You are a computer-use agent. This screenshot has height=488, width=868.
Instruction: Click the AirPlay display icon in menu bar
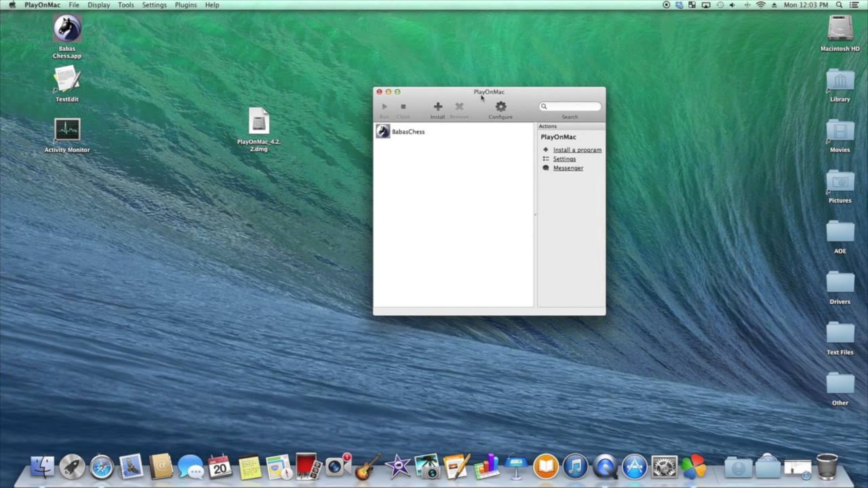tap(706, 5)
